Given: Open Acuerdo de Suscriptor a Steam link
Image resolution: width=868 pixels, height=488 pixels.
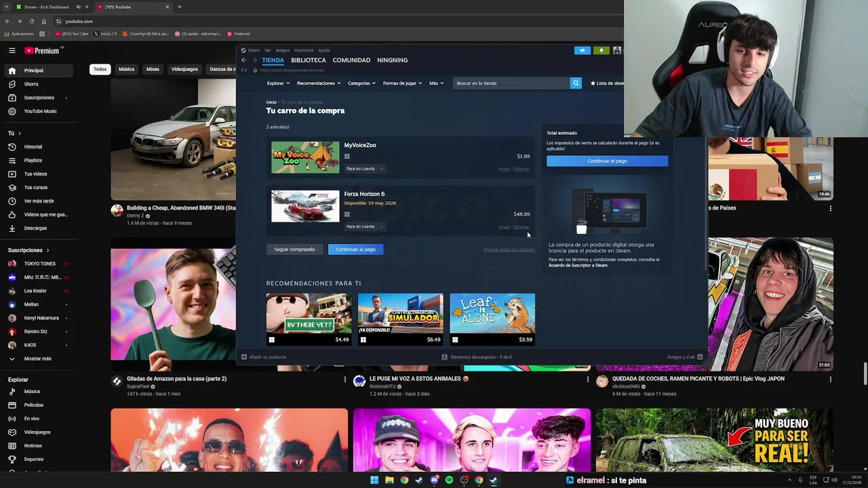Looking at the screenshot, I should [578, 265].
